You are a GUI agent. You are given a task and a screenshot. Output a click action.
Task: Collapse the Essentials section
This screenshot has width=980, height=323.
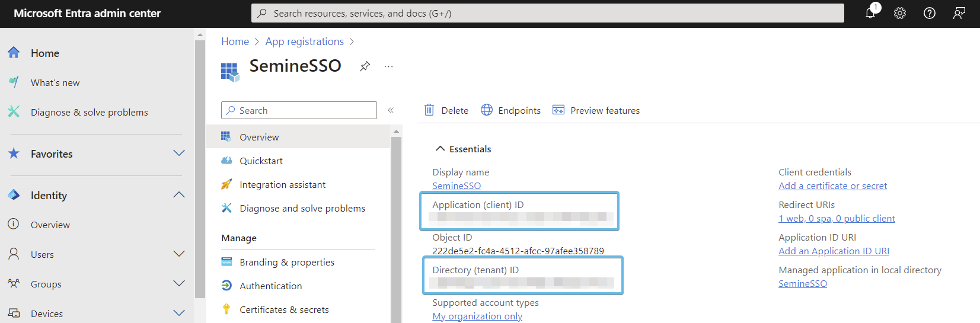(x=440, y=149)
